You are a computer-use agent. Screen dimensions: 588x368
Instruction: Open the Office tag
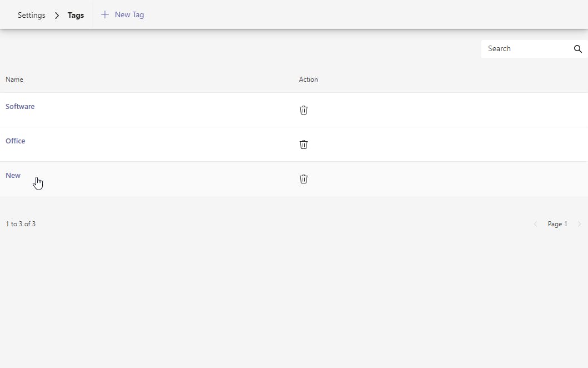16,141
